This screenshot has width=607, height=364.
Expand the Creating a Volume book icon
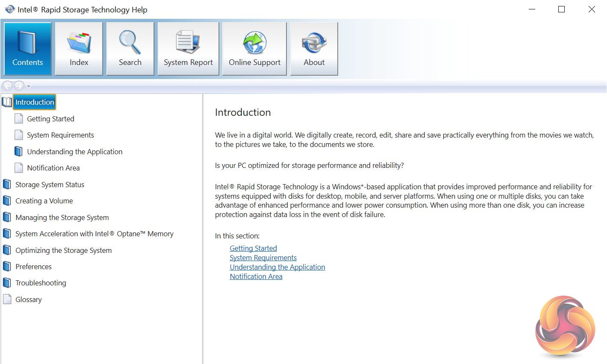coord(7,201)
